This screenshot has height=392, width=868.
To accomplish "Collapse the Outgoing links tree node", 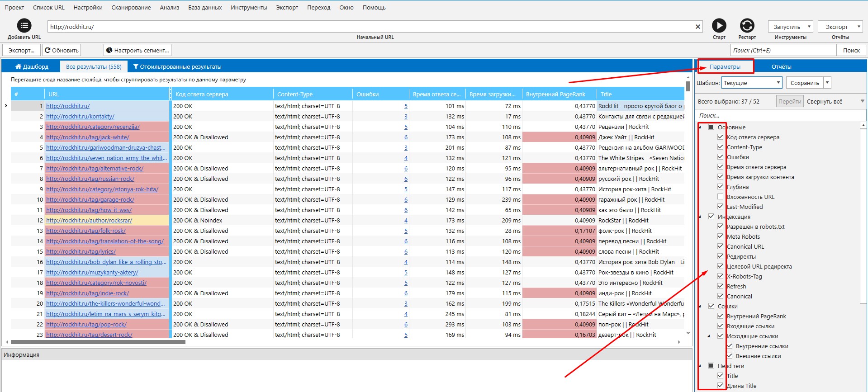I will 708,336.
